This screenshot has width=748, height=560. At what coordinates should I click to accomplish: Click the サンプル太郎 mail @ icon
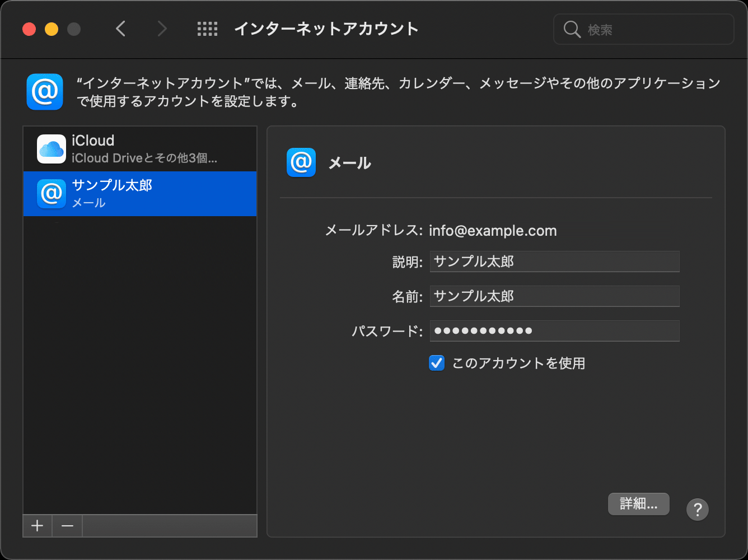pyautogui.click(x=52, y=194)
